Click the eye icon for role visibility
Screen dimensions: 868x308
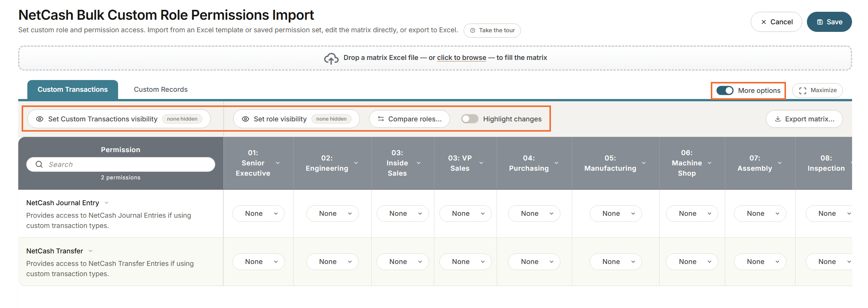pyautogui.click(x=246, y=119)
